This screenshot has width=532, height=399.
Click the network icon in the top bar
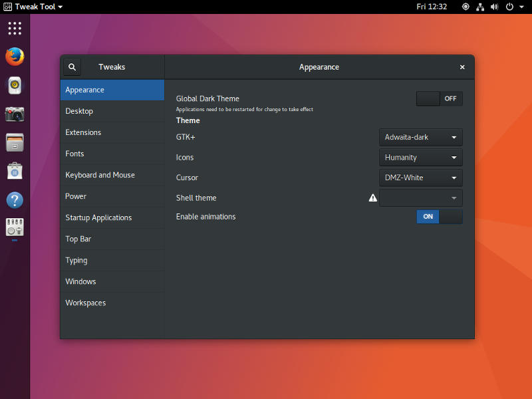pyautogui.click(x=480, y=7)
